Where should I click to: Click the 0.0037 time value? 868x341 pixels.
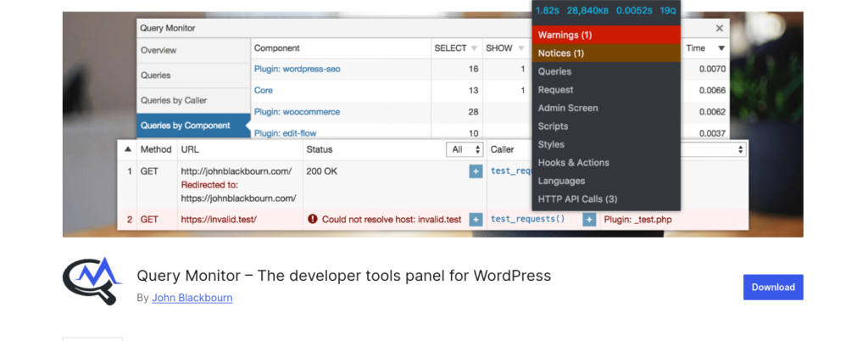pos(712,133)
